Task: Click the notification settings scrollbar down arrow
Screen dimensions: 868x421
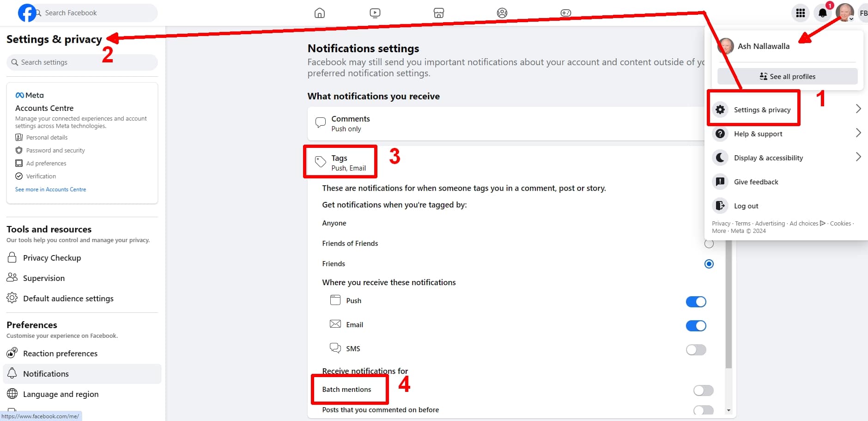Action: click(x=728, y=410)
